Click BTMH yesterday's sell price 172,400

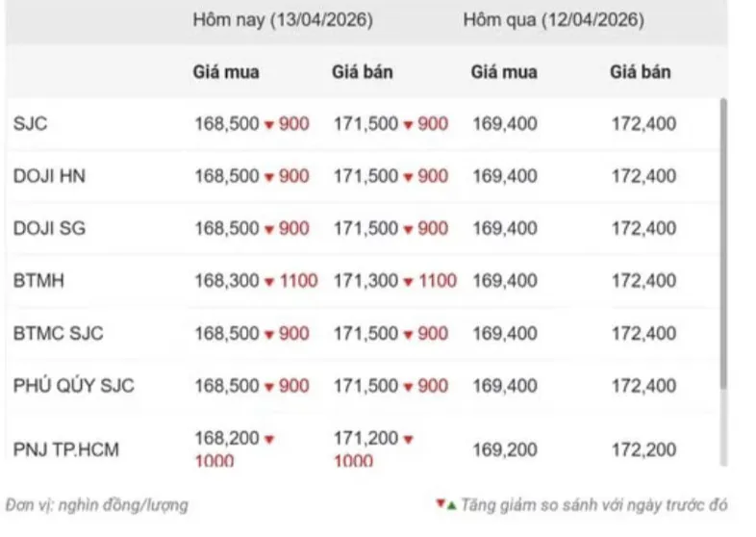pos(643,281)
